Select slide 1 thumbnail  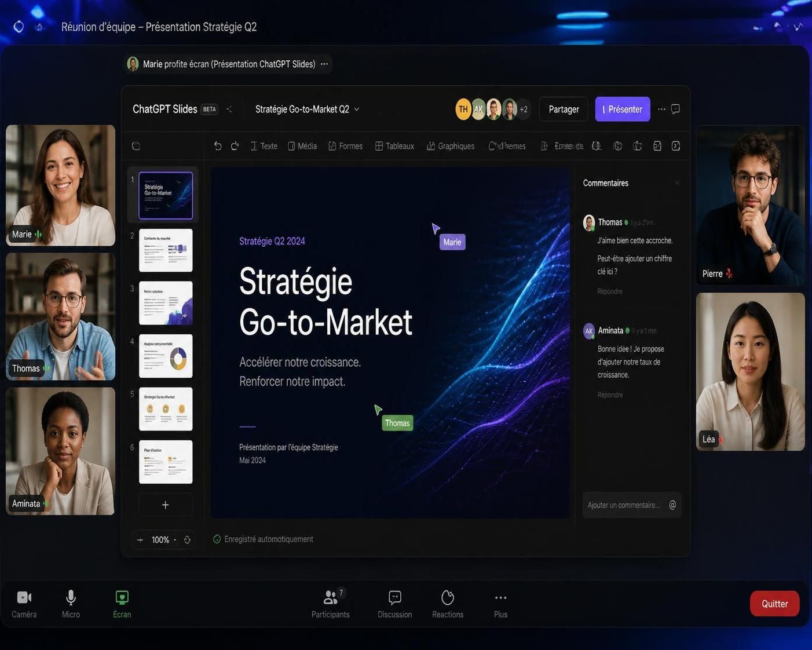click(x=166, y=195)
